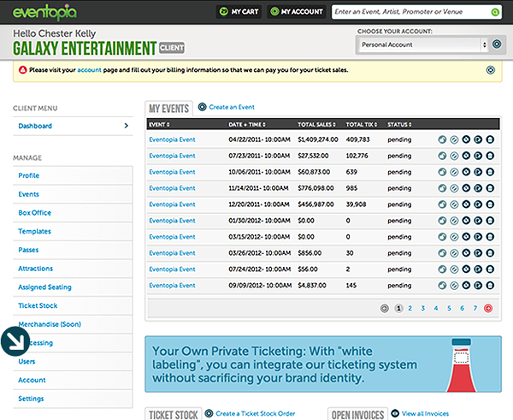
Task: Click the play preview icon for the 03/26/2012 event
Action: [478, 253]
